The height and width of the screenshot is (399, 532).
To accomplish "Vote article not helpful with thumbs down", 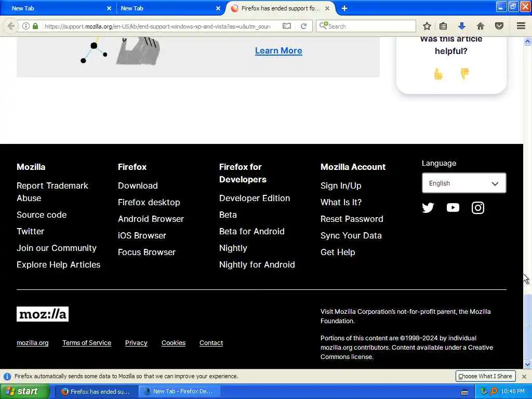I will click(464, 74).
